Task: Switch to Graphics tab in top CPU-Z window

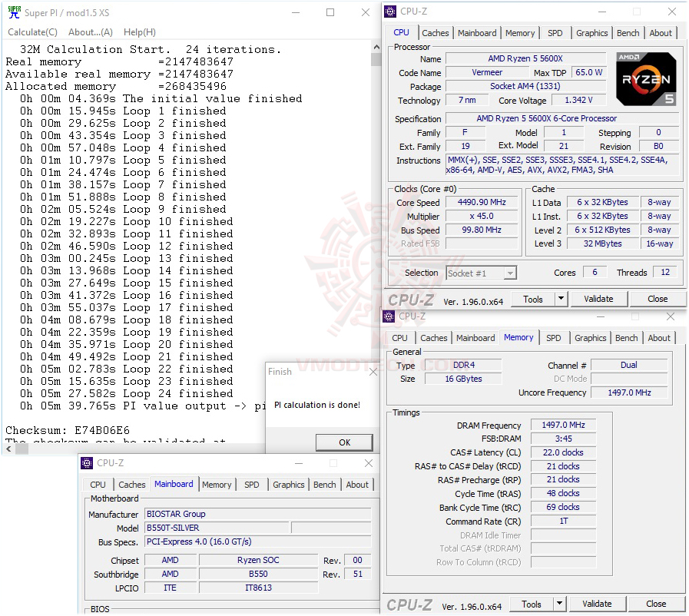Action: [x=592, y=33]
